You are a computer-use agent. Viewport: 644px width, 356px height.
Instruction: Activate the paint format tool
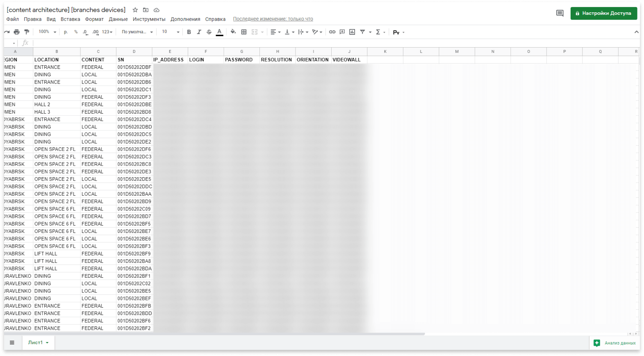[27, 32]
